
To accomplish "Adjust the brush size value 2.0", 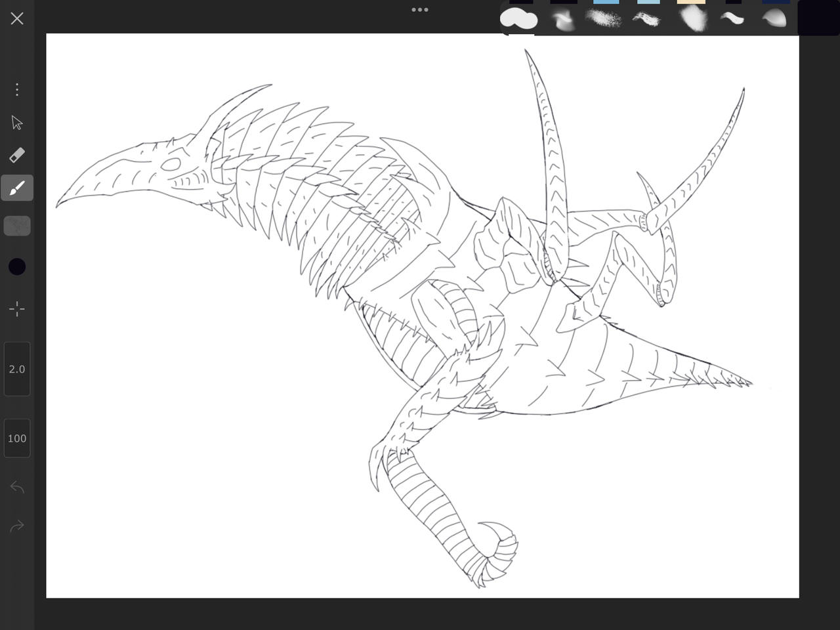I will point(17,369).
